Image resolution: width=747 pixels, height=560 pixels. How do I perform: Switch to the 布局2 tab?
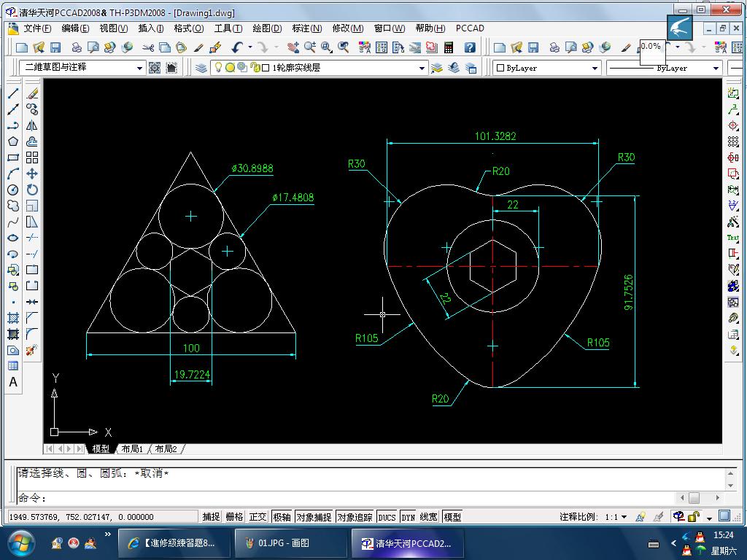(x=166, y=448)
